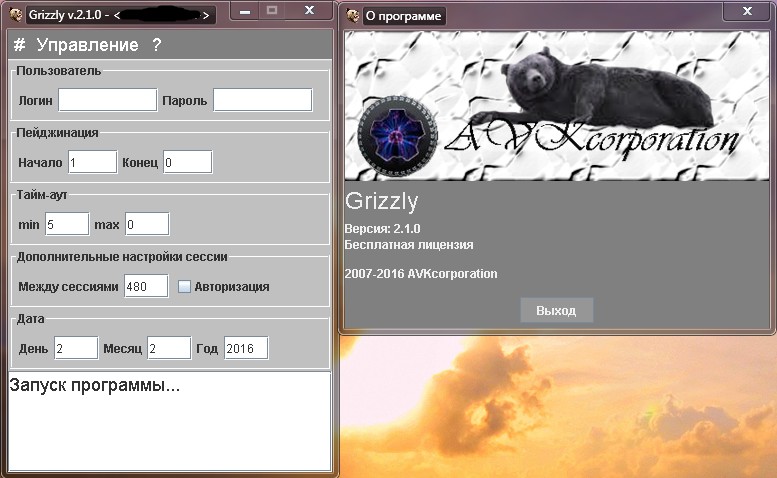Click the Дополнительные настройки сессии label
This screenshot has height=478, width=777.
click(122, 257)
